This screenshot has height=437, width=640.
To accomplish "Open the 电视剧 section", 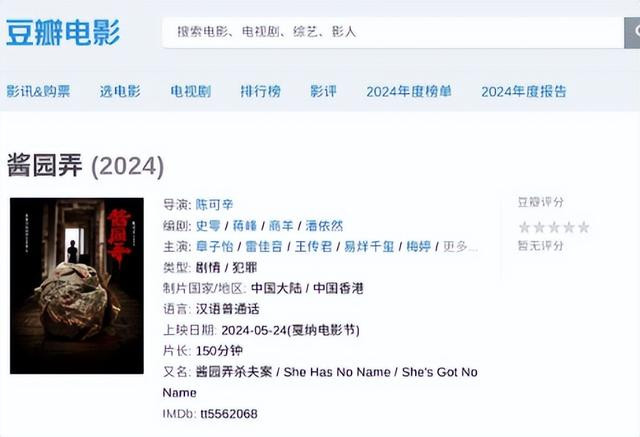I will (x=191, y=91).
